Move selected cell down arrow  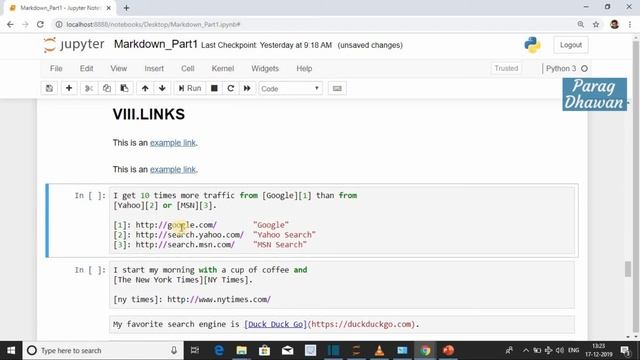coord(162,88)
